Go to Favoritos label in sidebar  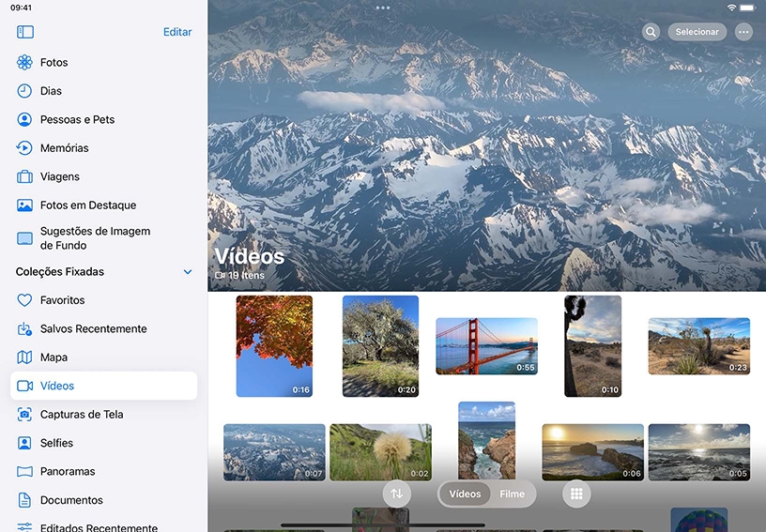(63, 300)
